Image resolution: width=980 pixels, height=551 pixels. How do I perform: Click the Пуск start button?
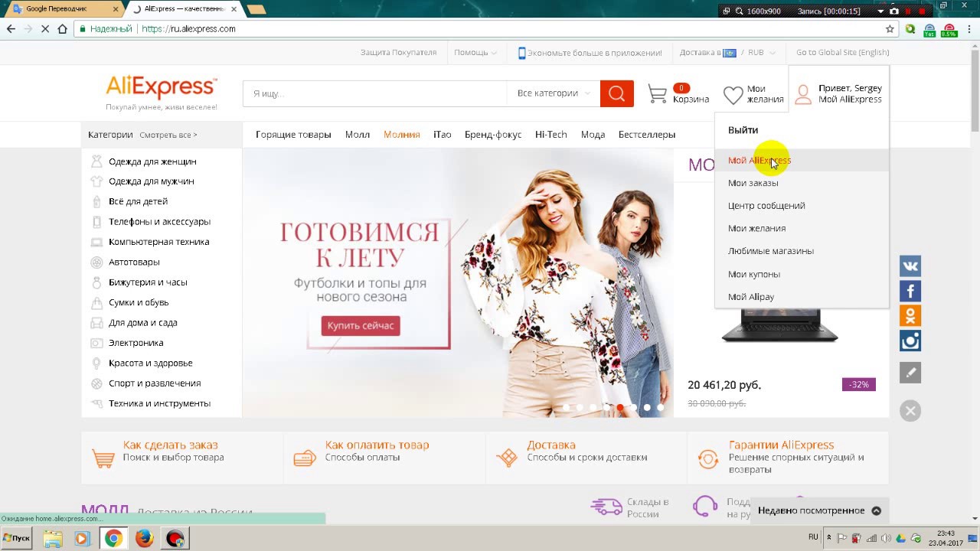pos(17,539)
